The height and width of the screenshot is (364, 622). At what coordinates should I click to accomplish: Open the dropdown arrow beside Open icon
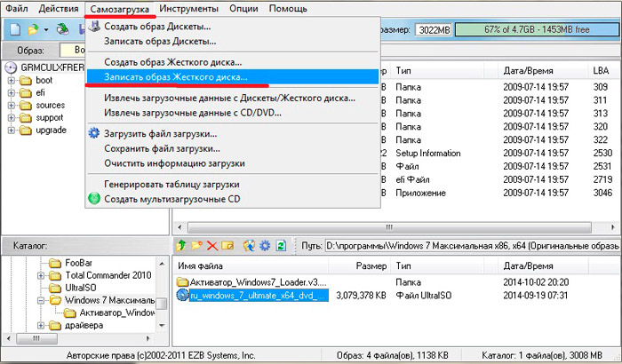tap(46, 29)
